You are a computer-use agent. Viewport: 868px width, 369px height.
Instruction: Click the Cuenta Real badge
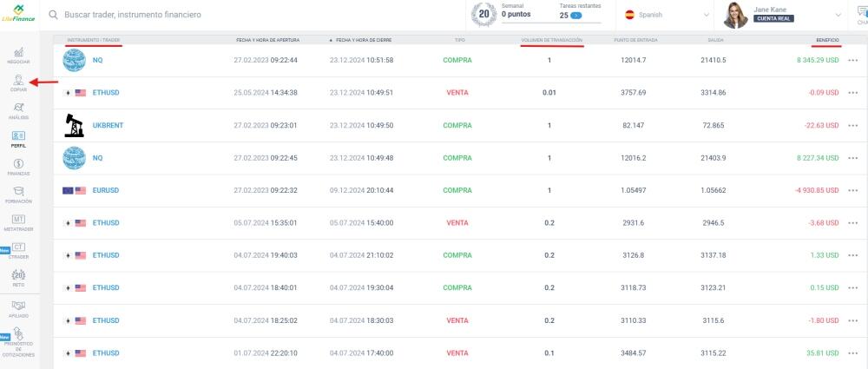coord(773,18)
